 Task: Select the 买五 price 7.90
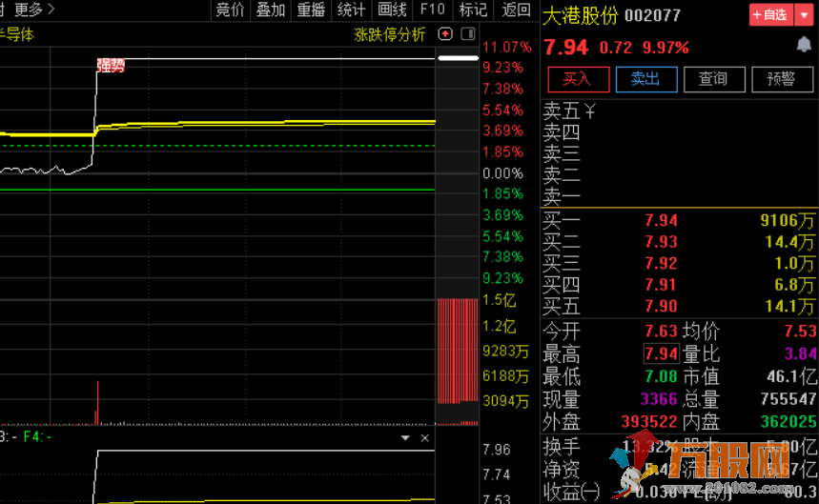(661, 306)
